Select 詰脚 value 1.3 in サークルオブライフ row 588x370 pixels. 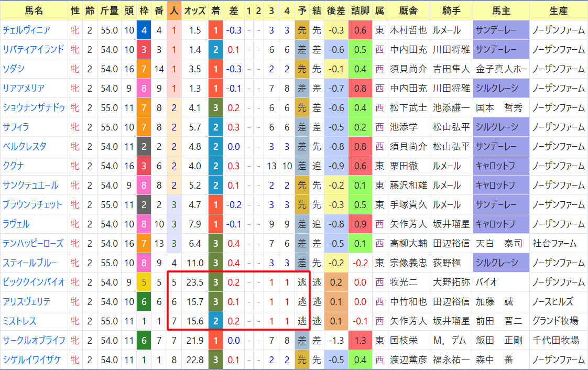[x=361, y=340]
